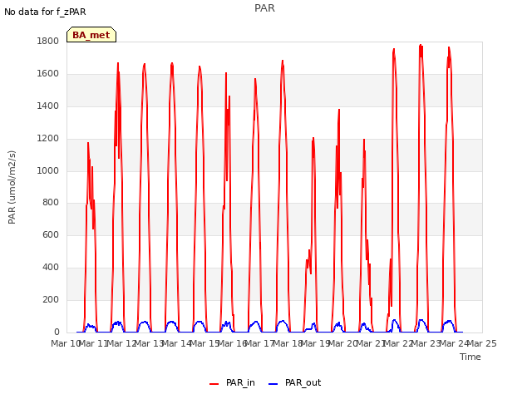Click the Mar 10 x-axis label
532x399 pixels.
point(66,343)
